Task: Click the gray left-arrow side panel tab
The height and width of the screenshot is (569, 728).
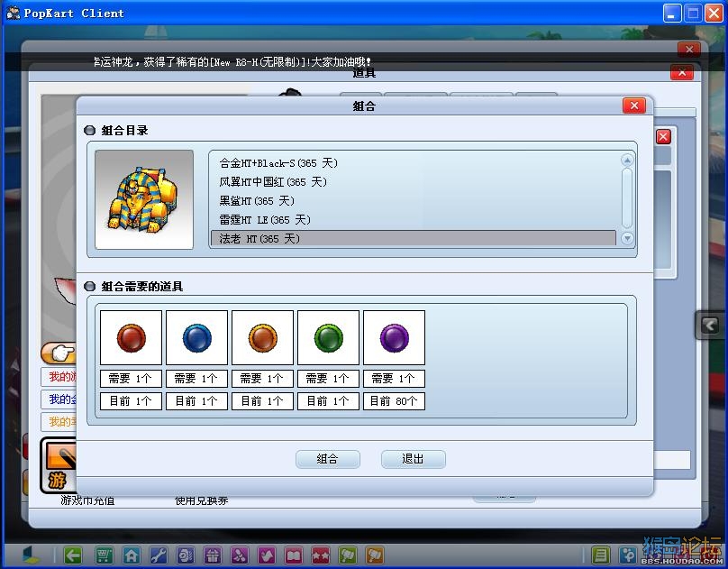Action: pos(710,326)
